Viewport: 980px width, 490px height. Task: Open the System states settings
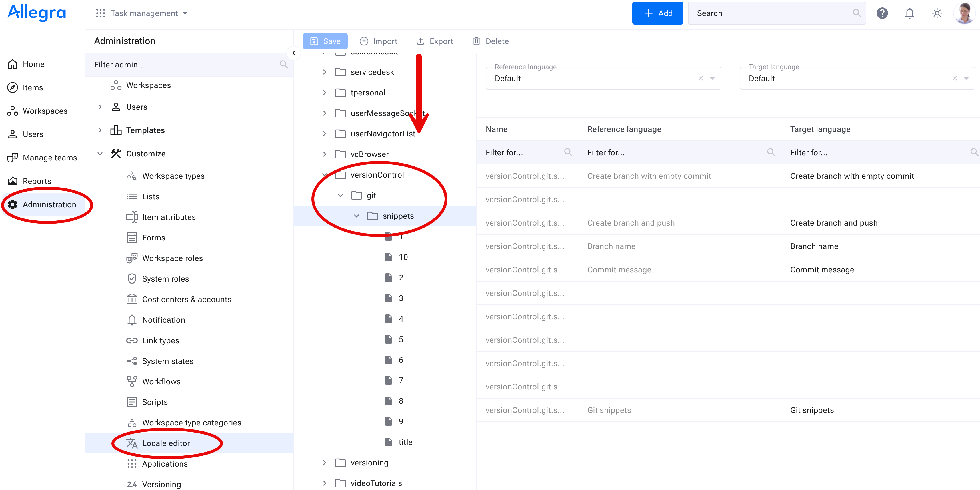pyautogui.click(x=167, y=361)
